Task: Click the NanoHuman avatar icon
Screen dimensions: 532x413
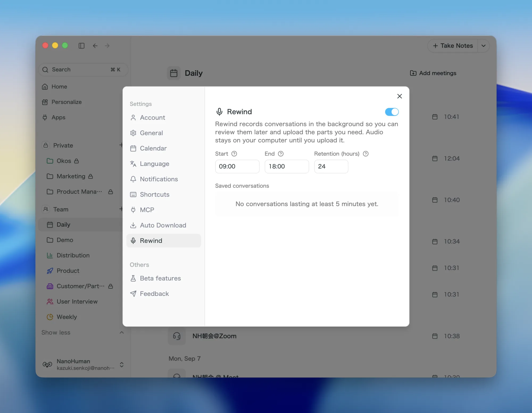Action: (47, 365)
